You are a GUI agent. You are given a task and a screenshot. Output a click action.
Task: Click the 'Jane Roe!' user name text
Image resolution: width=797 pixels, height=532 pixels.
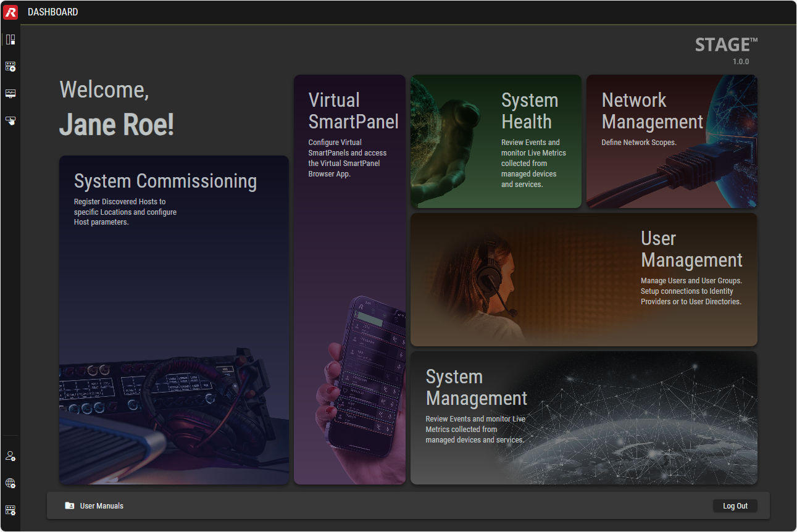[117, 125]
